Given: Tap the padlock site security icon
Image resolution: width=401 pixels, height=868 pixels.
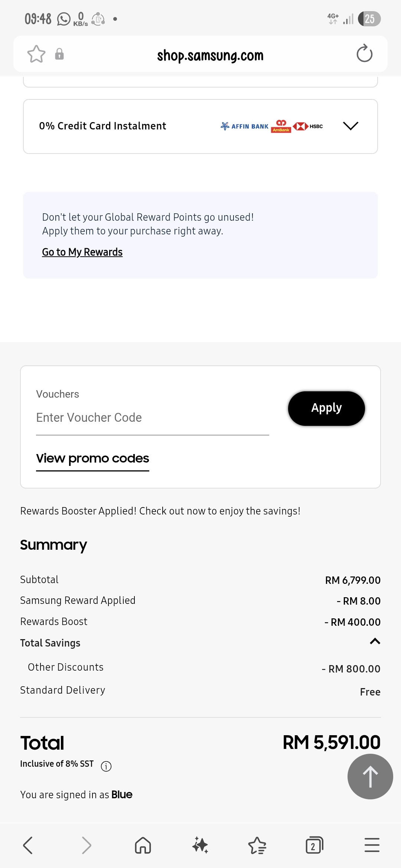Looking at the screenshot, I should pos(59,54).
